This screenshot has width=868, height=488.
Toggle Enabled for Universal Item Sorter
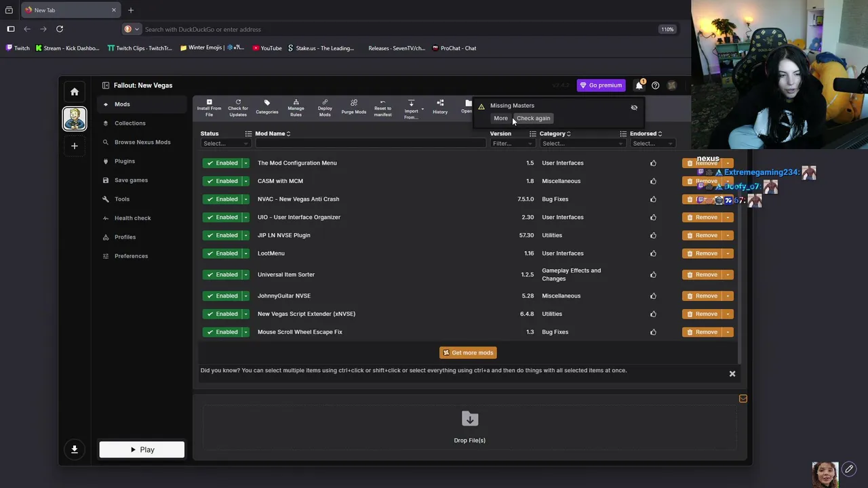pos(222,274)
